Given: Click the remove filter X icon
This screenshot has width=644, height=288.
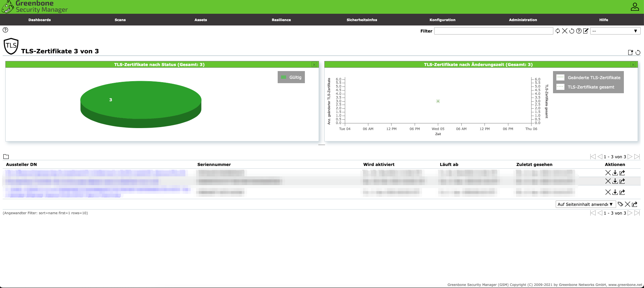Looking at the screenshot, I should pos(565,31).
